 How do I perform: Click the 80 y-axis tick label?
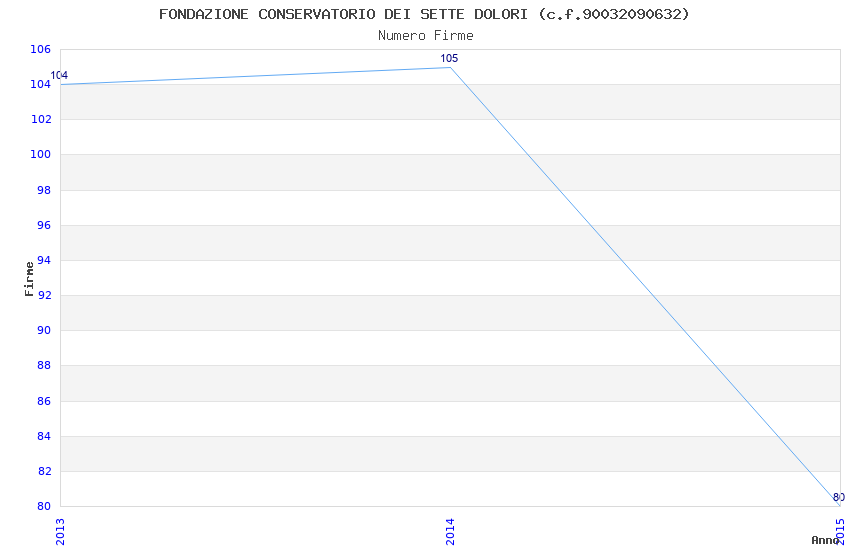click(44, 507)
